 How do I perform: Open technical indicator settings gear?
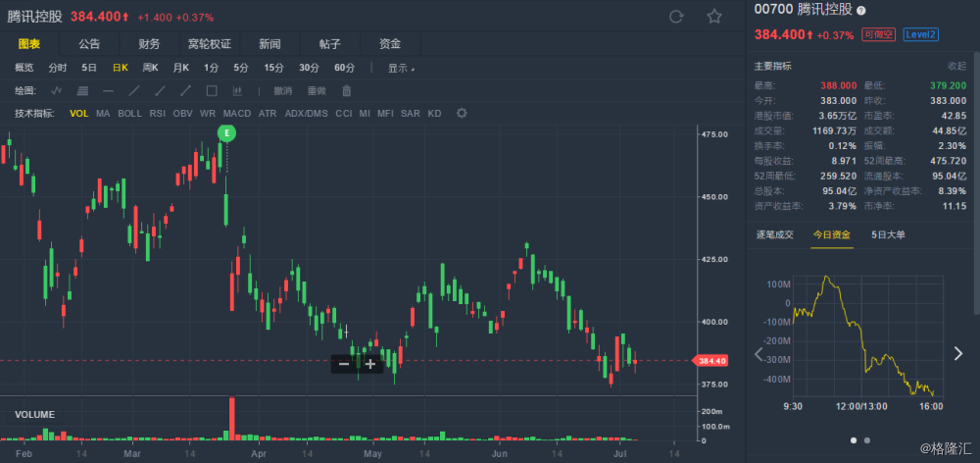coord(462,113)
